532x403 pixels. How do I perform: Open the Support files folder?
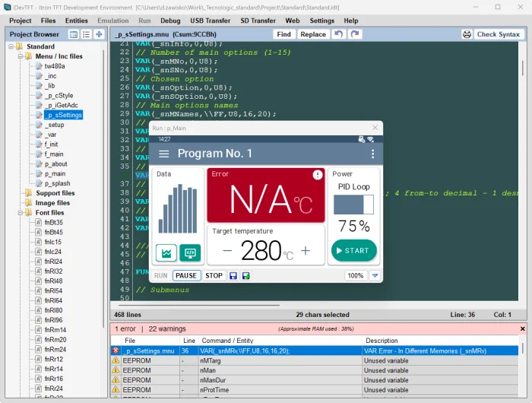(55, 193)
